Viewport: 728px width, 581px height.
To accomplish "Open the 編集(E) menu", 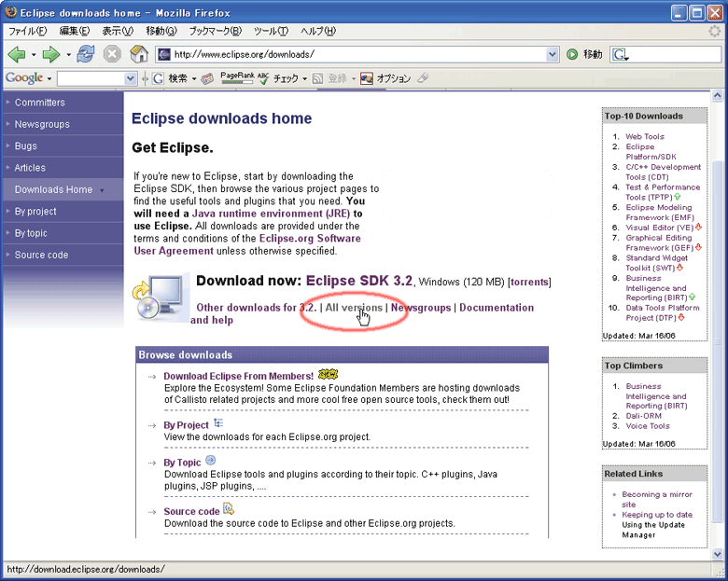I will click(x=75, y=31).
